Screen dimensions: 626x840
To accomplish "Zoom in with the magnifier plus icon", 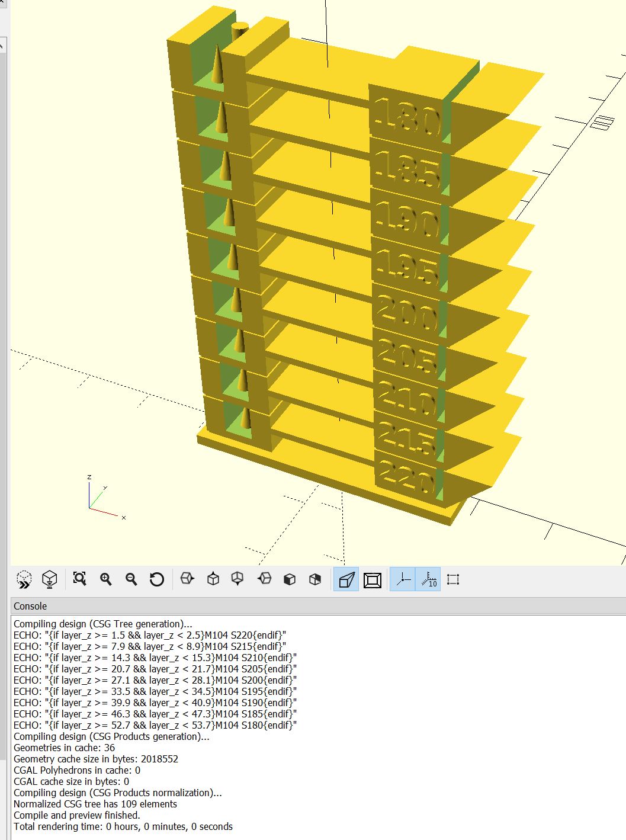I will tap(105, 579).
